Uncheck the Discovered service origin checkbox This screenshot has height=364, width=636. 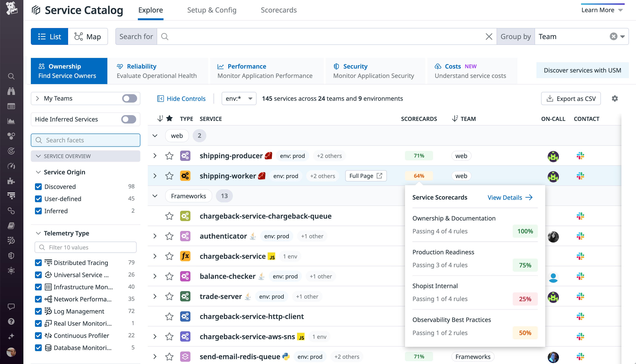pyautogui.click(x=38, y=187)
